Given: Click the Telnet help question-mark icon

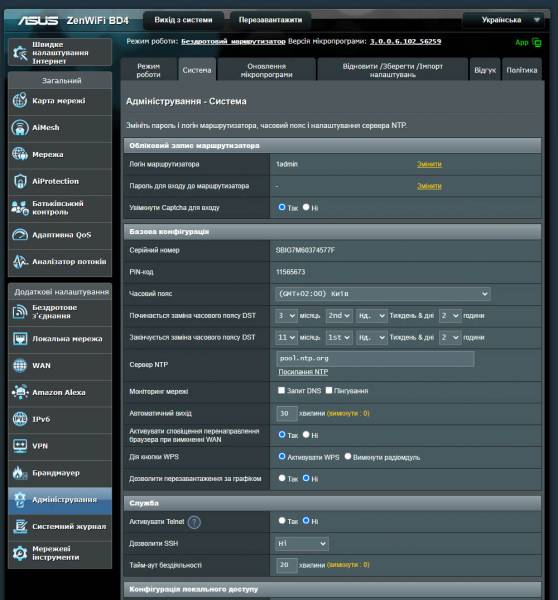Looking at the screenshot, I should (194, 522).
